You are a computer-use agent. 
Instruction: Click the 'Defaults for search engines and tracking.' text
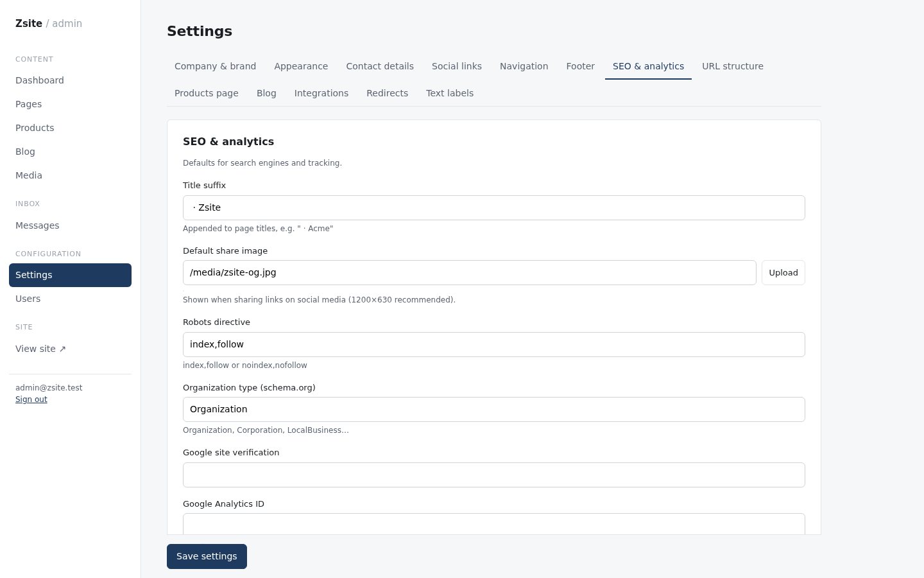[x=262, y=163]
